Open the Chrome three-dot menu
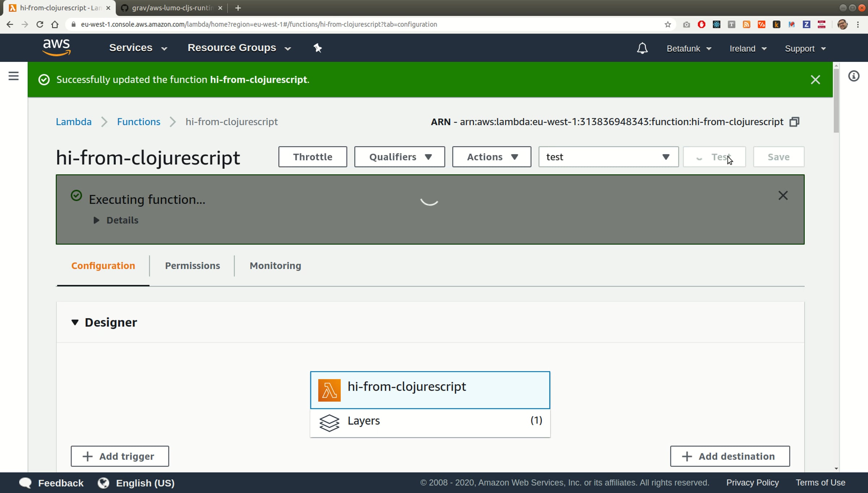Image resolution: width=868 pixels, height=493 pixels. (x=858, y=24)
